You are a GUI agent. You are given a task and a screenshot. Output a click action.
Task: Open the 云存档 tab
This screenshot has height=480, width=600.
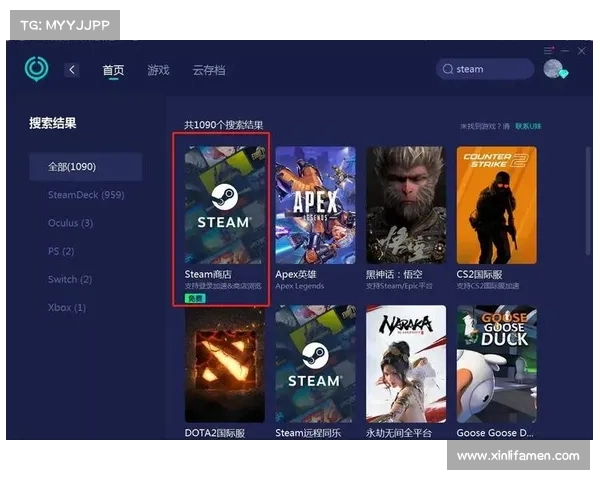[209, 70]
